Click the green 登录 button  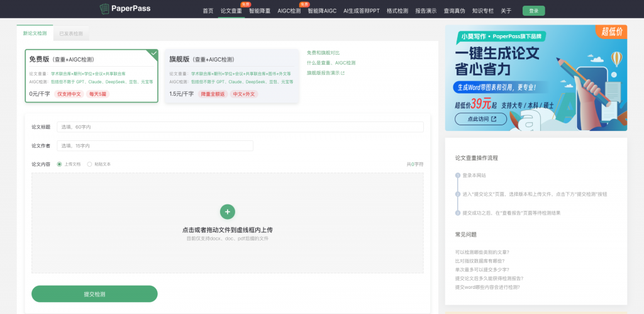tap(533, 11)
